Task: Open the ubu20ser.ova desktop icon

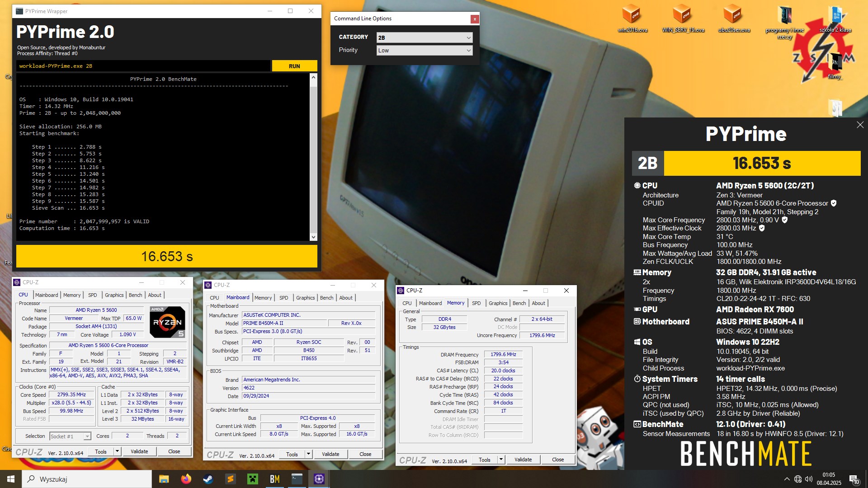Action: (733, 18)
